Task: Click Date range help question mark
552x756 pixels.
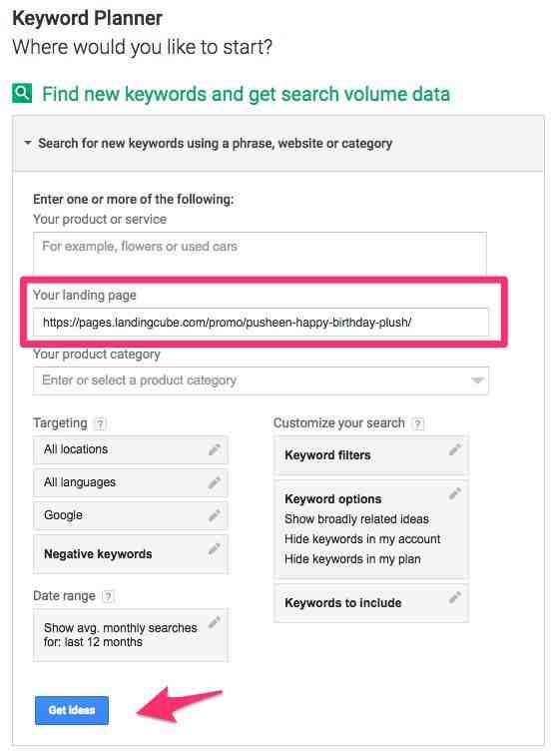Action: (108, 596)
